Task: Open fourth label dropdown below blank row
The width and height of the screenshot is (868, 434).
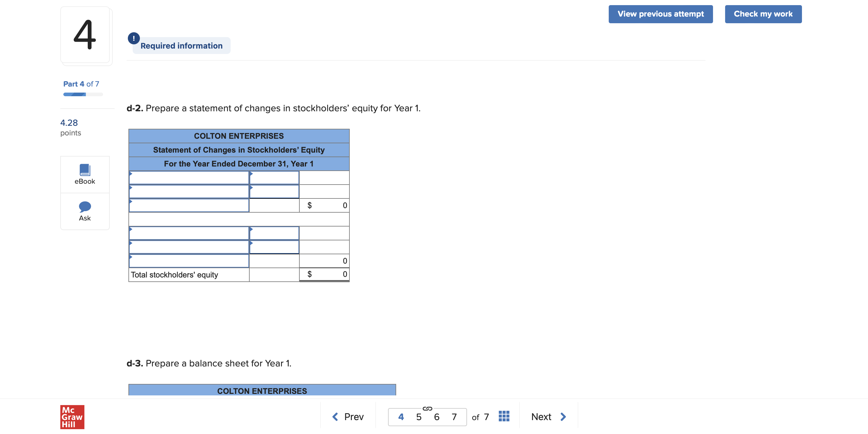Action: [x=189, y=233]
